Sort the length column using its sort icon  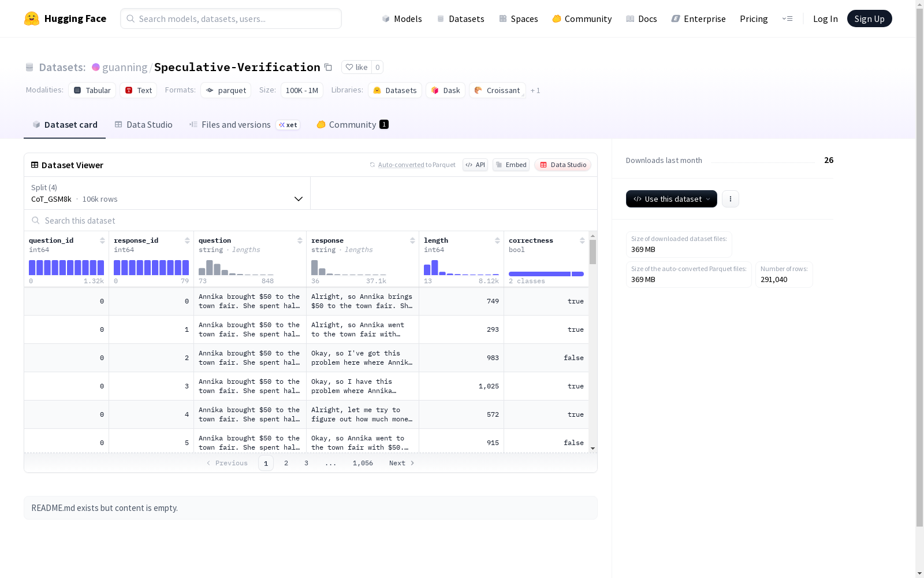(x=497, y=240)
